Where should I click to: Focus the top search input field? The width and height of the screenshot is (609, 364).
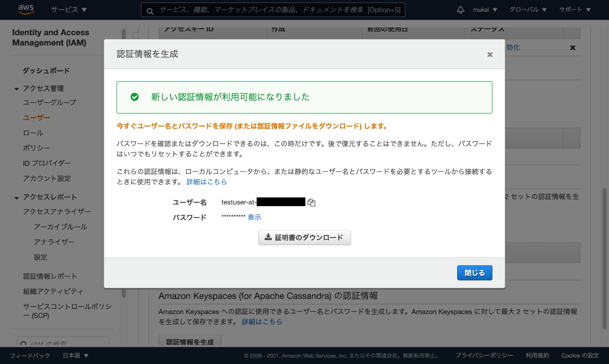pyautogui.click(x=273, y=10)
